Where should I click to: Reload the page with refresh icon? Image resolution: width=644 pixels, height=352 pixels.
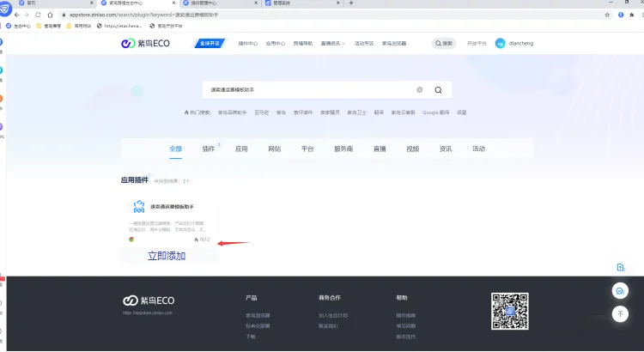pos(38,15)
